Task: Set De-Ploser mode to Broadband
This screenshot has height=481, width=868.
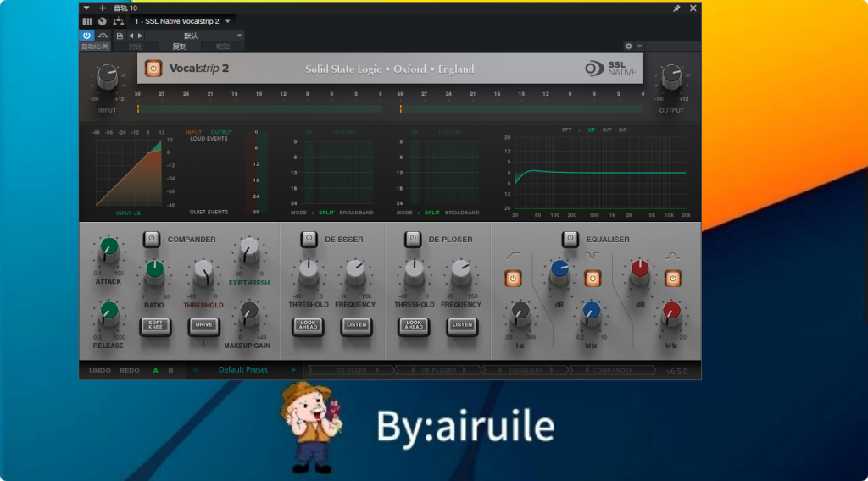Action: (462, 213)
